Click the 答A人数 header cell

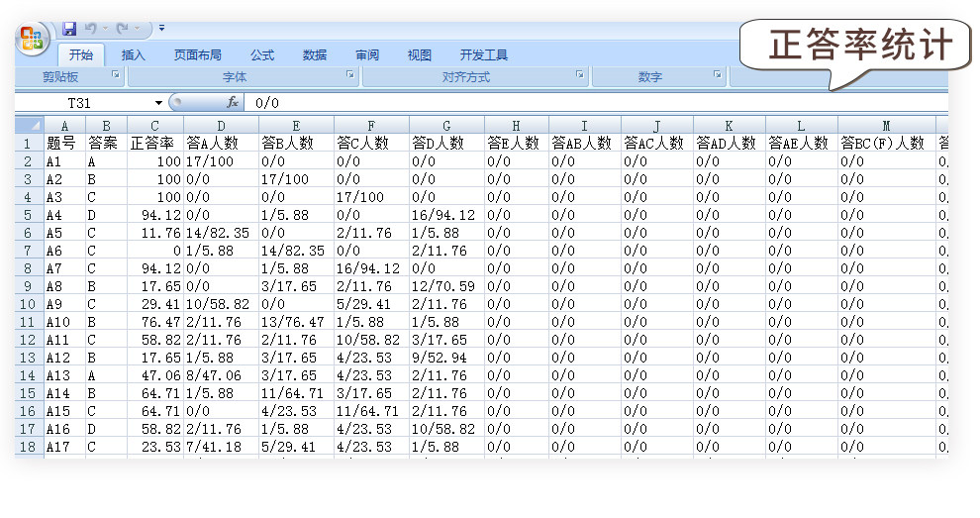tap(222, 144)
